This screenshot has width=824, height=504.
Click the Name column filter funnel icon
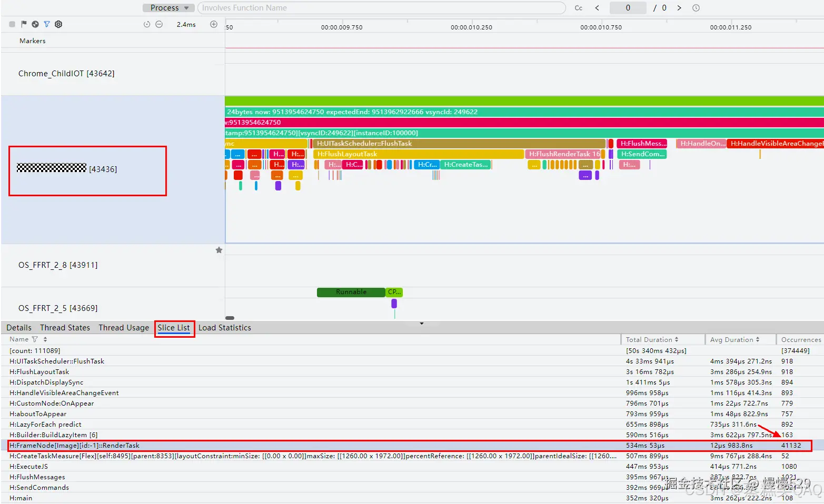click(x=35, y=340)
